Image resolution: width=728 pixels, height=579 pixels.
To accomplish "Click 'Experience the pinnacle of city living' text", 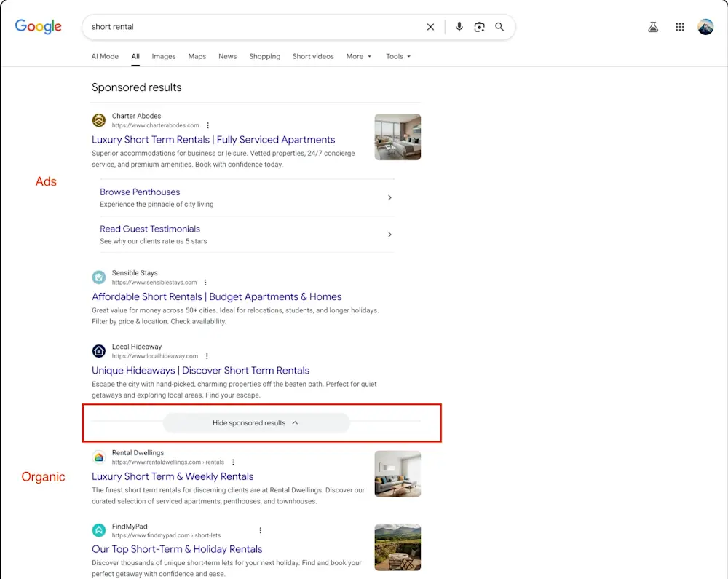I will tap(157, 205).
